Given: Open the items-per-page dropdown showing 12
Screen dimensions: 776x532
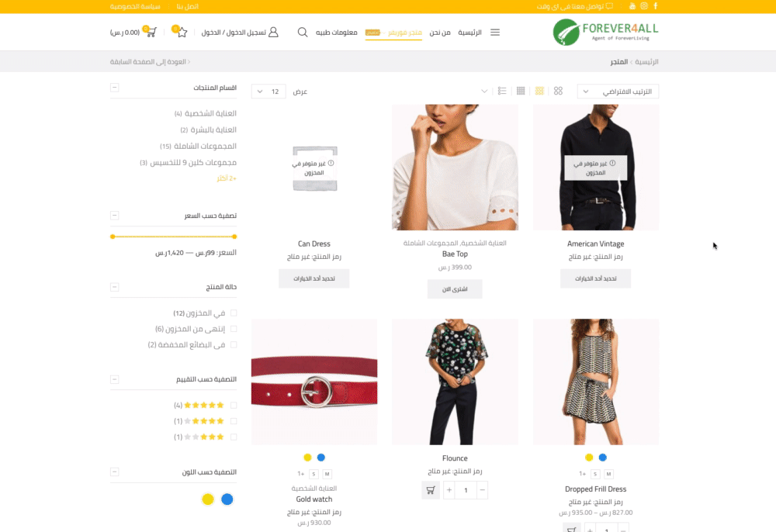Looking at the screenshot, I should click(268, 92).
